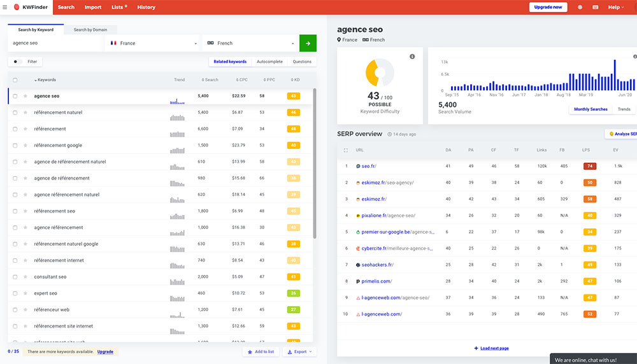Screen dimensions: 637x364
Task: Click the seohackers.fr favicon icon
Action: click(x=358, y=265)
